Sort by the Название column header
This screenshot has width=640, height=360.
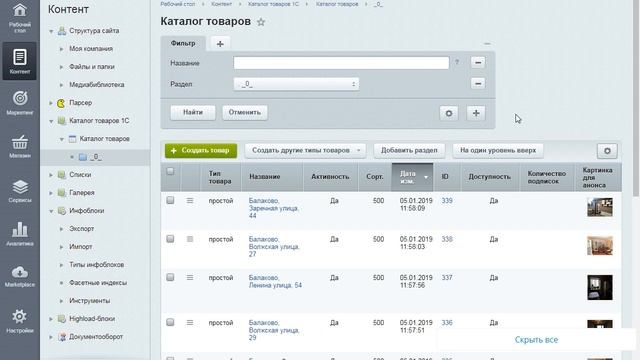click(272, 177)
